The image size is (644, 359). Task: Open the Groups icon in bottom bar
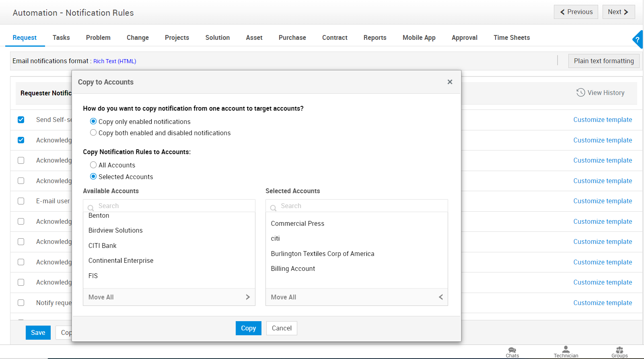pos(619,350)
